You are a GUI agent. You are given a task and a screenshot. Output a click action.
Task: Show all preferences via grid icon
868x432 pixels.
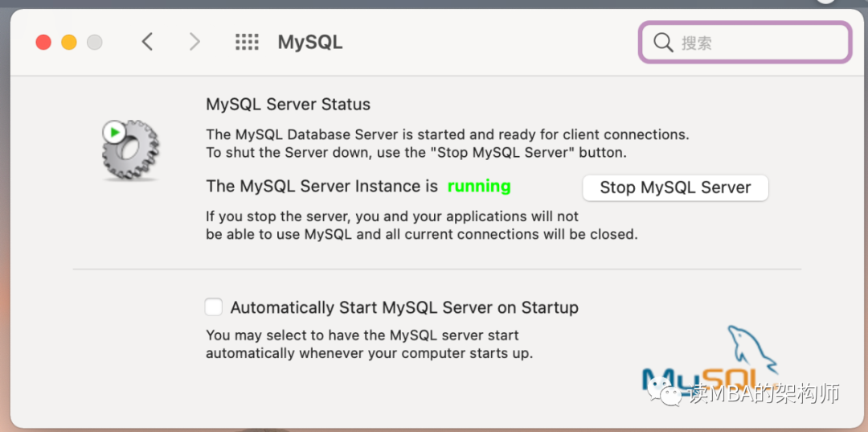coord(247,42)
